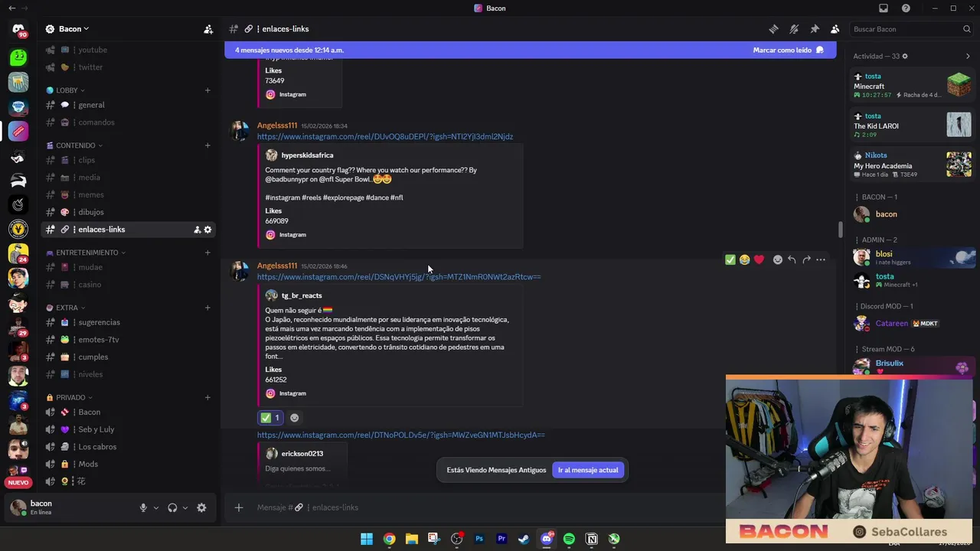Switch to the general channel
This screenshot has width=980, height=551.
pos(128,105)
